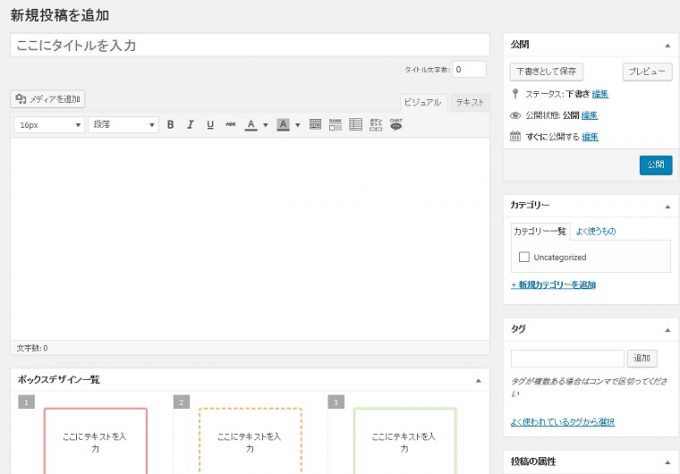Select the よく使うもの tab

click(596, 232)
